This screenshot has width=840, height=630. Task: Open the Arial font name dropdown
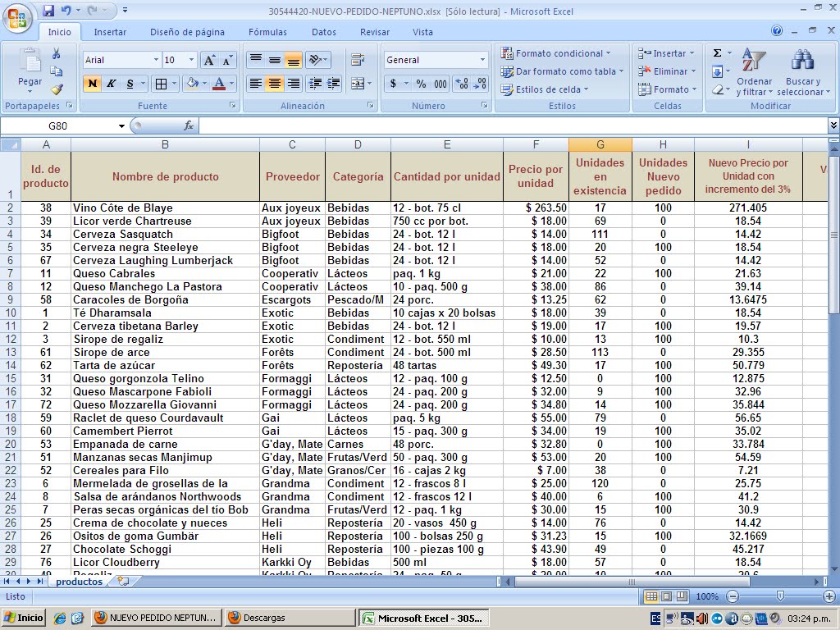(x=156, y=60)
